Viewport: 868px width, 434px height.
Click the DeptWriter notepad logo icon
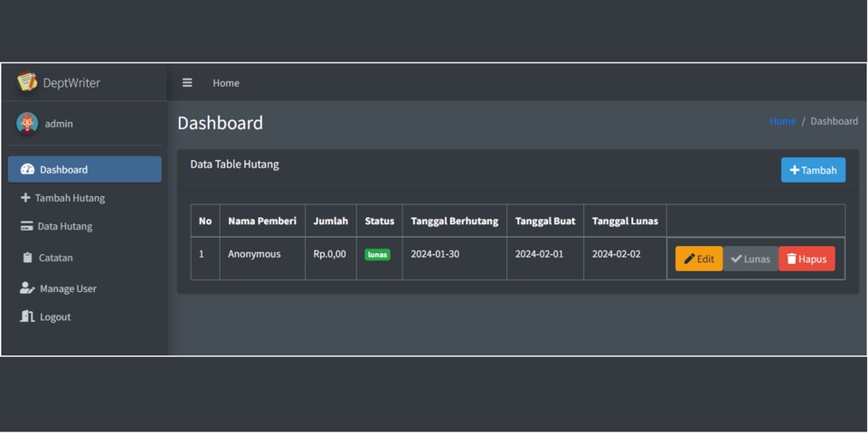click(26, 82)
